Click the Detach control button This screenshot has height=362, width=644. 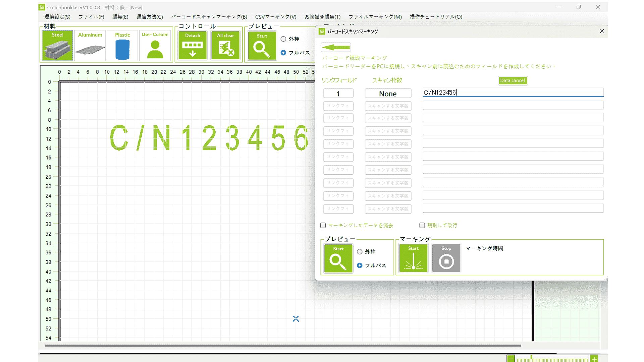coord(193,45)
